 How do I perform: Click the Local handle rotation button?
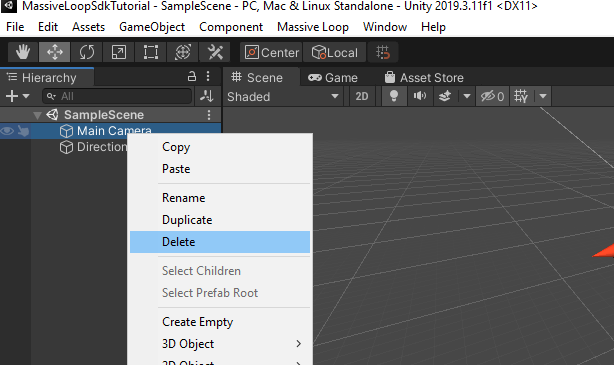coord(335,52)
